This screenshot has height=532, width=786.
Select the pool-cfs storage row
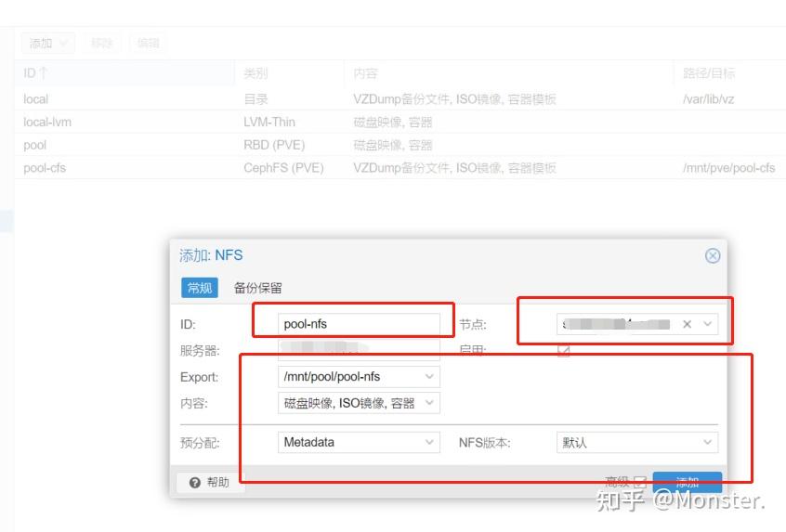[400, 168]
